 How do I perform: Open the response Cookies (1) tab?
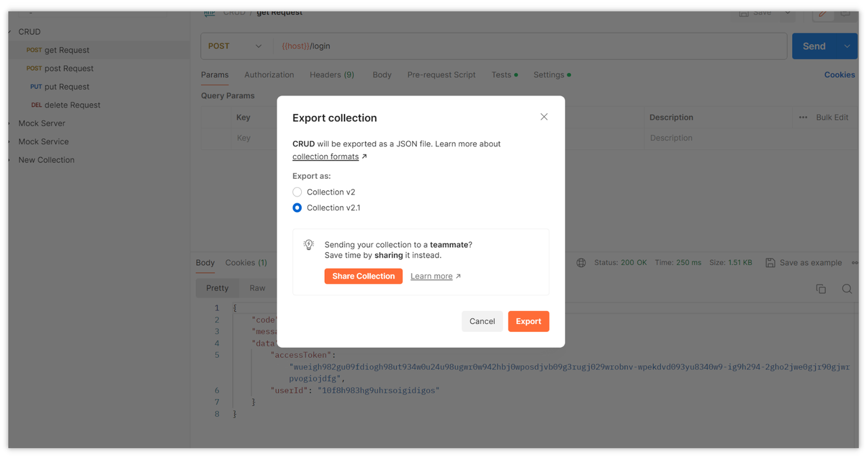click(x=246, y=263)
